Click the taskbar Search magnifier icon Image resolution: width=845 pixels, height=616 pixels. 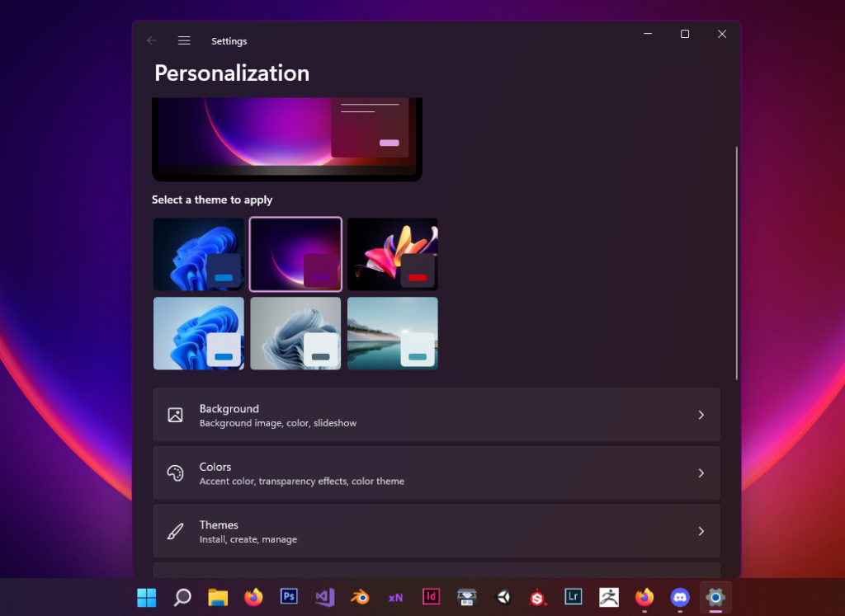182,596
